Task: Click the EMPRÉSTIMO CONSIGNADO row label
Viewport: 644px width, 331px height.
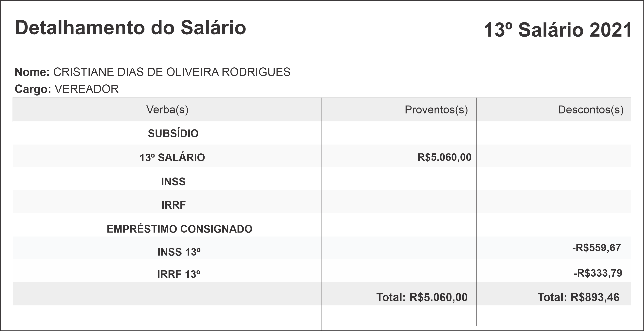Action: coord(179,229)
